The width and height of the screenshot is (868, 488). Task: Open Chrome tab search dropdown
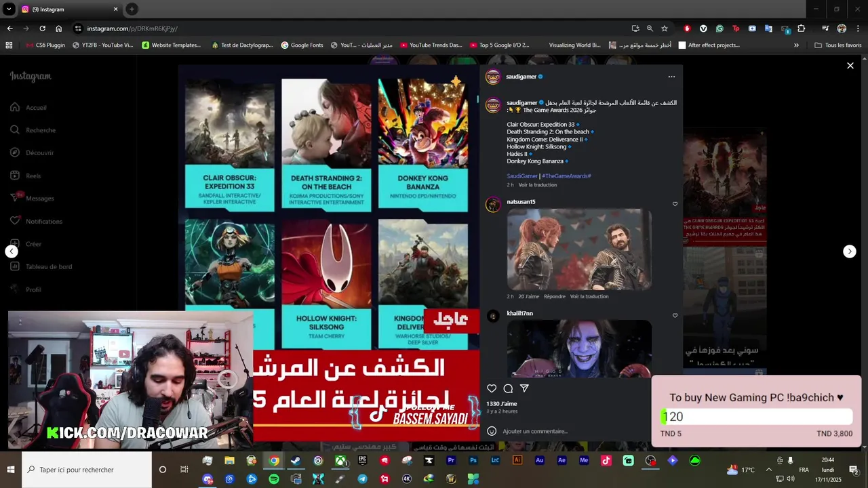(x=9, y=9)
